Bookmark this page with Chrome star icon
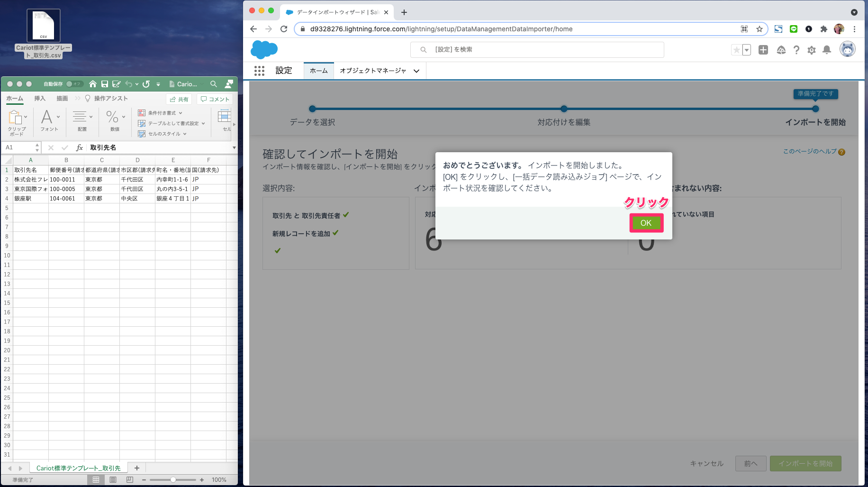The width and height of the screenshot is (868, 487). click(759, 29)
